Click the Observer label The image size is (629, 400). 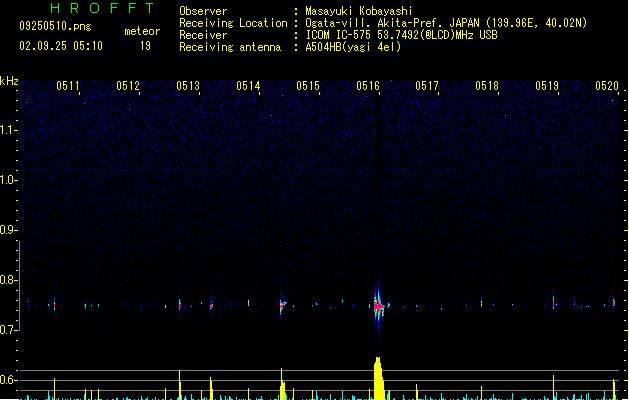(x=203, y=11)
